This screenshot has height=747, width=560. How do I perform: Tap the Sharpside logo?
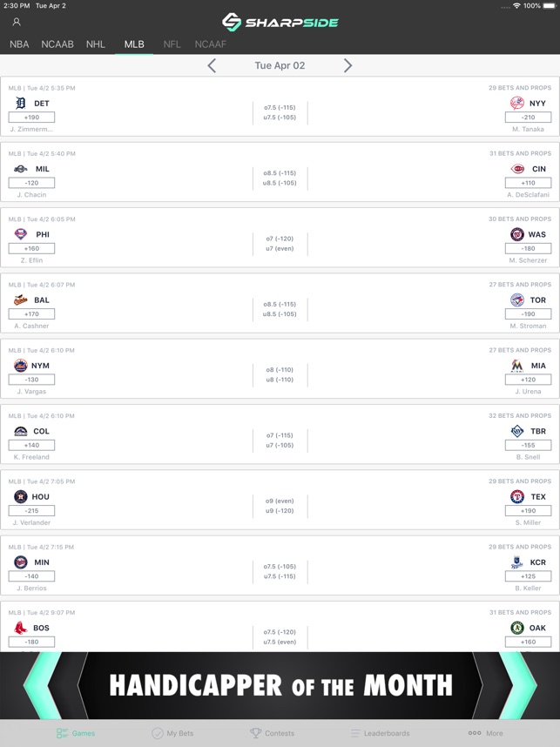point(280,23)
